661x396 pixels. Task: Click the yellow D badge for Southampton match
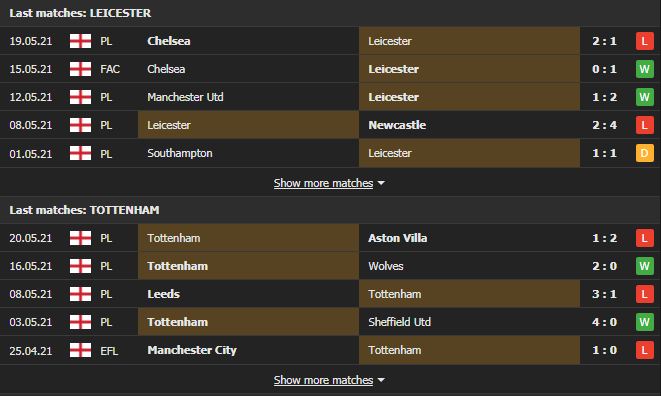coord(644,153)
